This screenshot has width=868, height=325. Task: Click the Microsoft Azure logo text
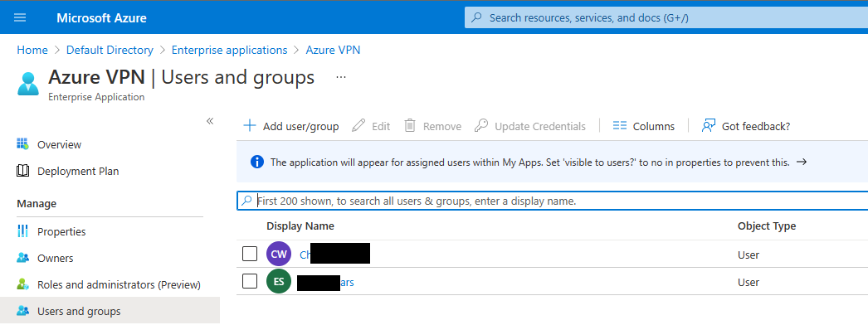coord(101,17)
